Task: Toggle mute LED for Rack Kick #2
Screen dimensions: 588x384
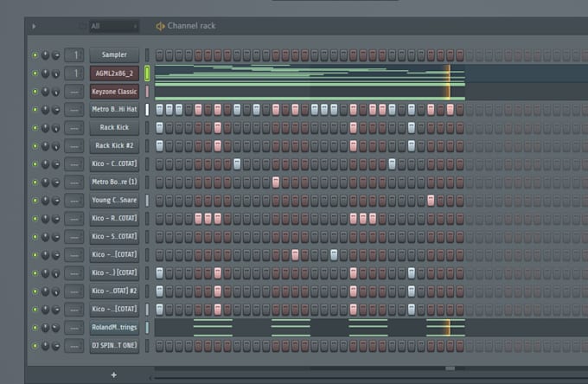Action: [x=35, y=146]
